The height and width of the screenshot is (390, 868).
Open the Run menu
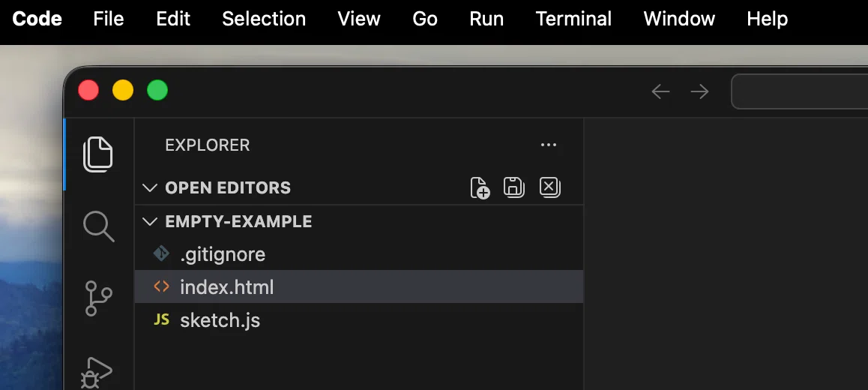click(x=486, y=19)
